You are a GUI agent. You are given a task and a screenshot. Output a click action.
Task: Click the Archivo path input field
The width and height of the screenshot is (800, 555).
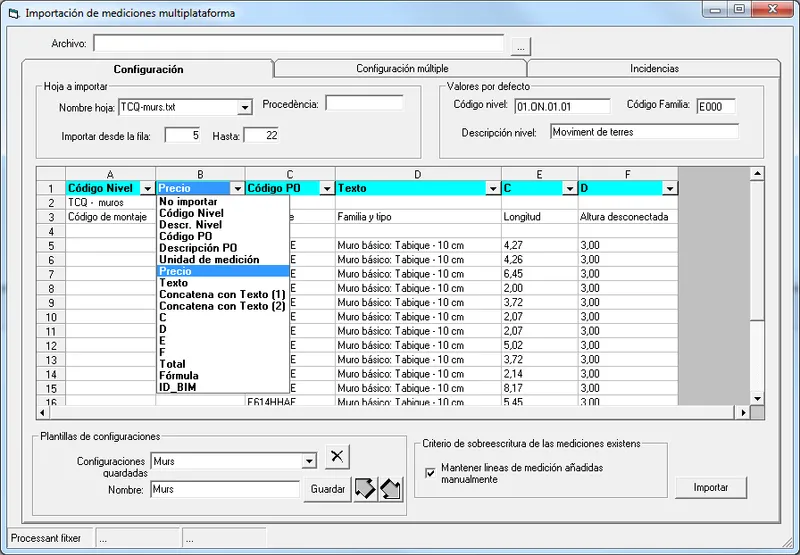(298, 43)
